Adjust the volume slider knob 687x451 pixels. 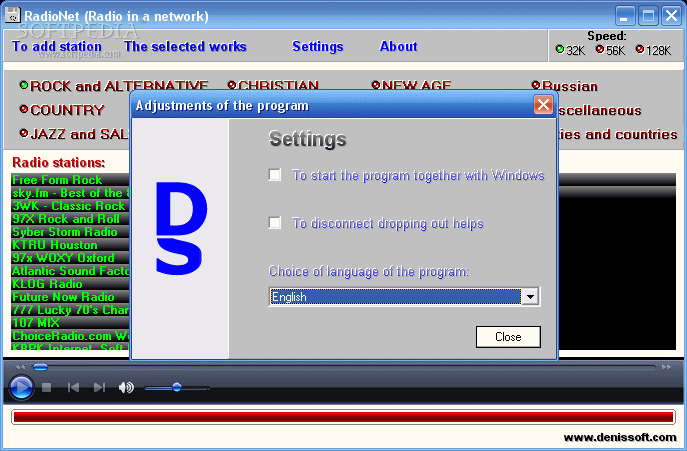[177, 387]
